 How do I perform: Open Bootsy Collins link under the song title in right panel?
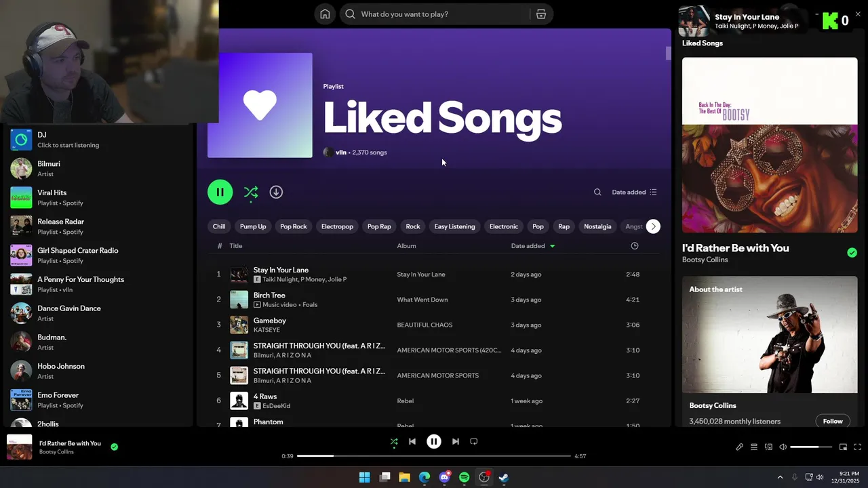705,260
